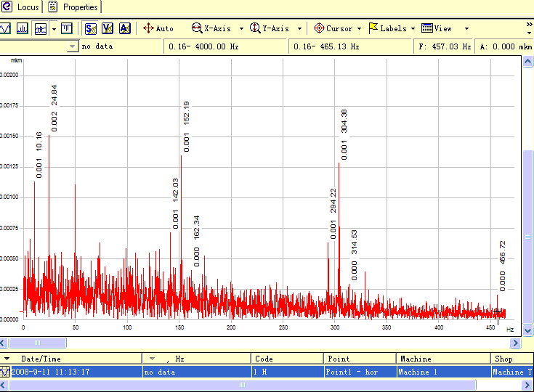Toggle the S displacement units button
Image resolution: width=534 pixels, height=392 pixels.
[91, 28]
